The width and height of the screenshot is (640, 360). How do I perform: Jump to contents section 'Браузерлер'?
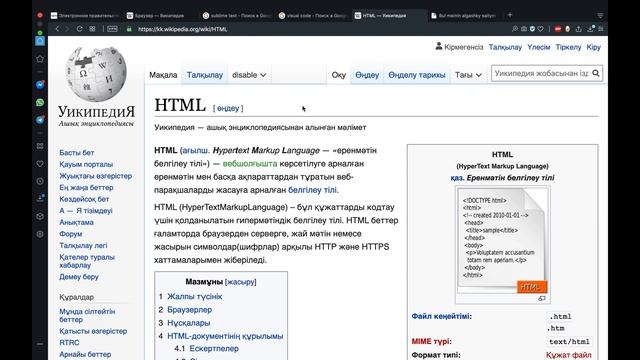[x=189, y=309]
